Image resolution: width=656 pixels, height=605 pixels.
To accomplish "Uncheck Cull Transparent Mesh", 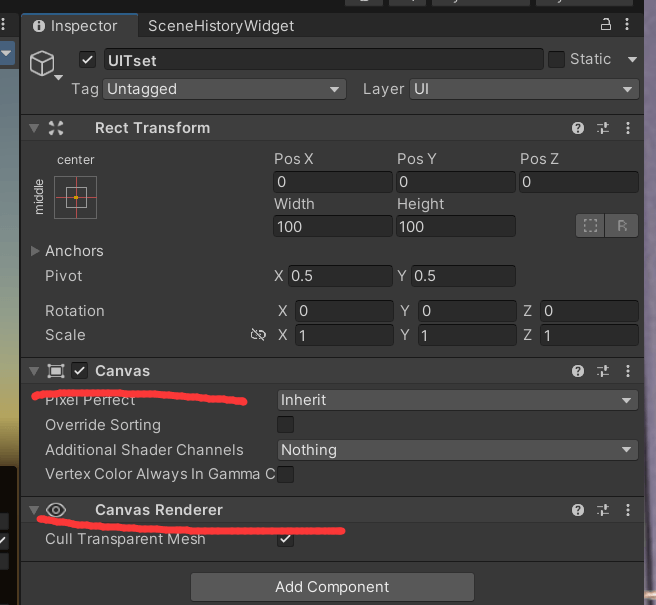I will pos(286,539).
